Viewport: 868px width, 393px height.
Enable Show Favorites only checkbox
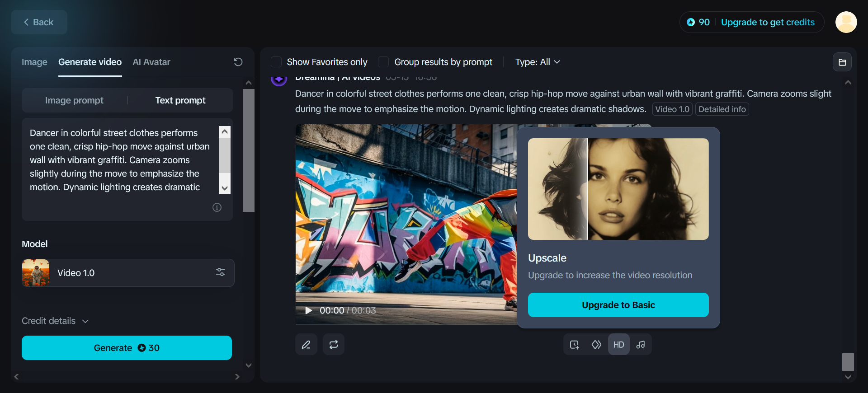tap(276, 62)
